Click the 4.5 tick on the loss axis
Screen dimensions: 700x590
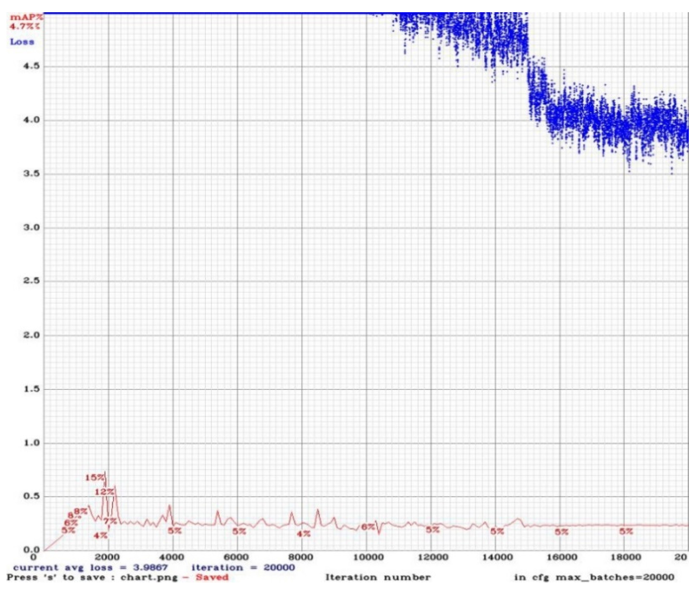(x=31, y=66)
